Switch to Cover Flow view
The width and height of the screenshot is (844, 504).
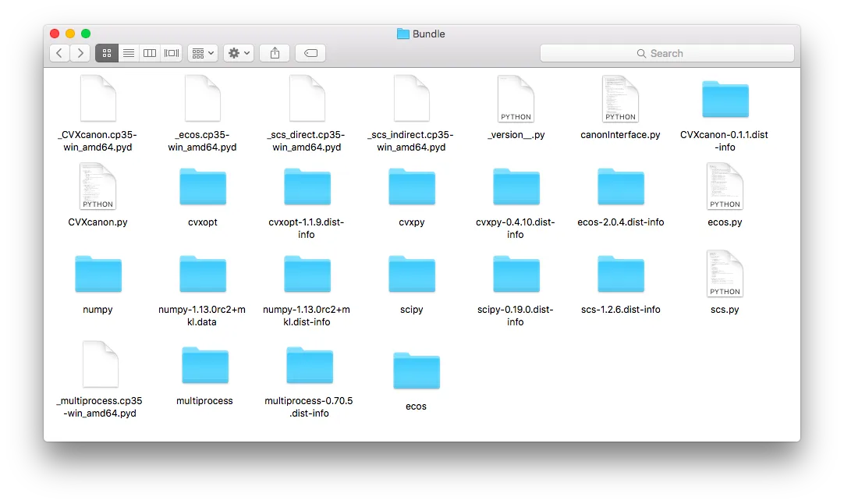pos(171,53)
